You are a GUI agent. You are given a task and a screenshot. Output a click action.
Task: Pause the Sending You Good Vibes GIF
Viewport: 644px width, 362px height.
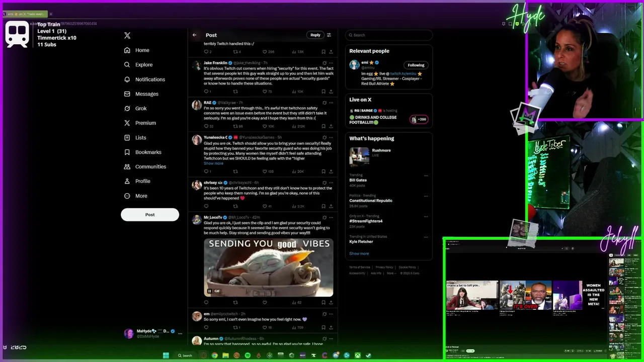(x=210, y=291)
